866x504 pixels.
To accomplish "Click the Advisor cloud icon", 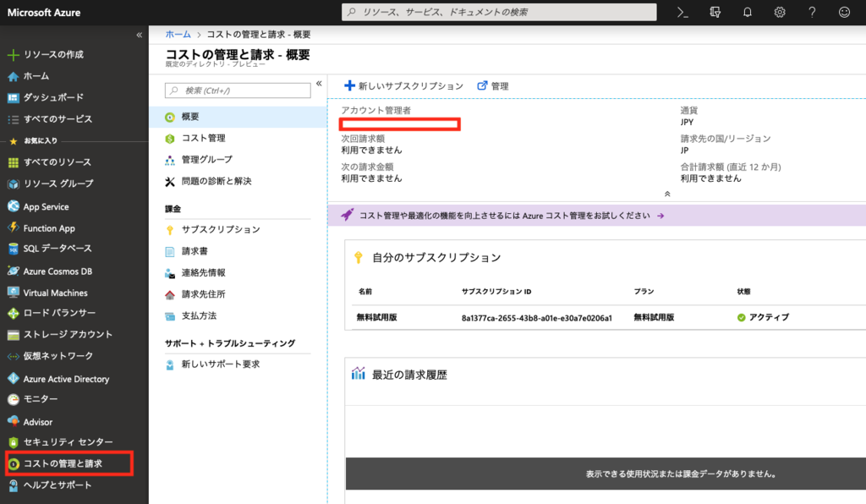I will point(14,421).
